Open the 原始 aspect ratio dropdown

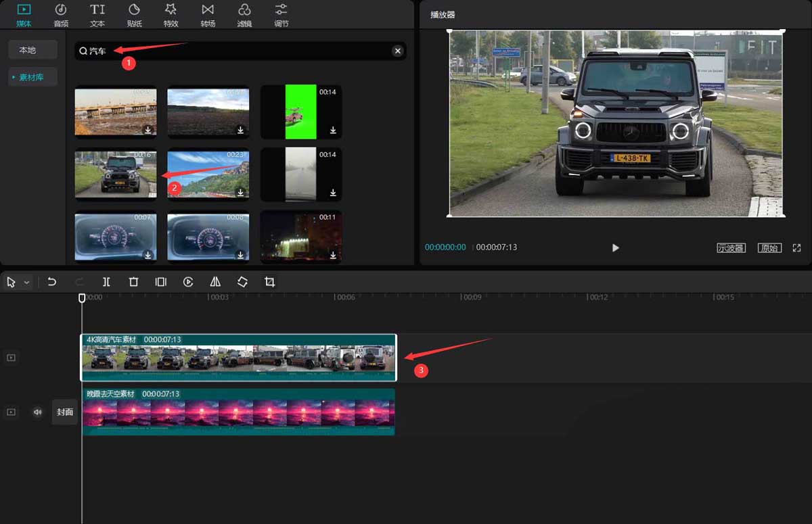pos(769,248)
